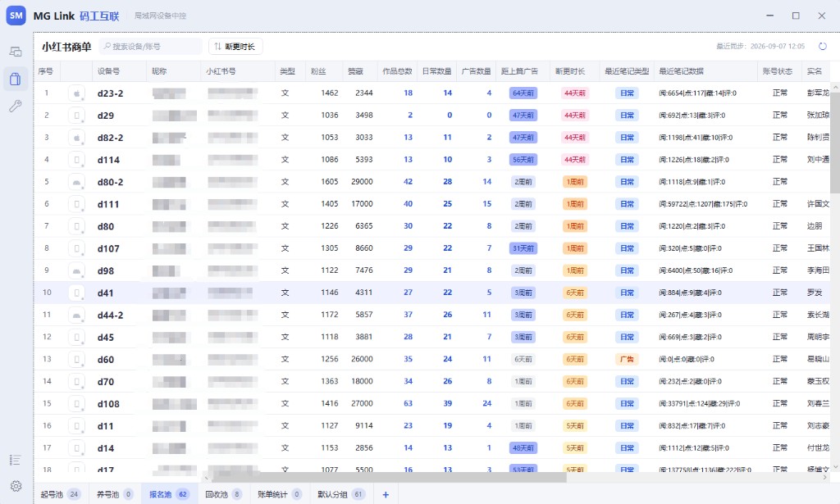Select device d70 cell
The image size is (840, 504).
coord(106,381)
